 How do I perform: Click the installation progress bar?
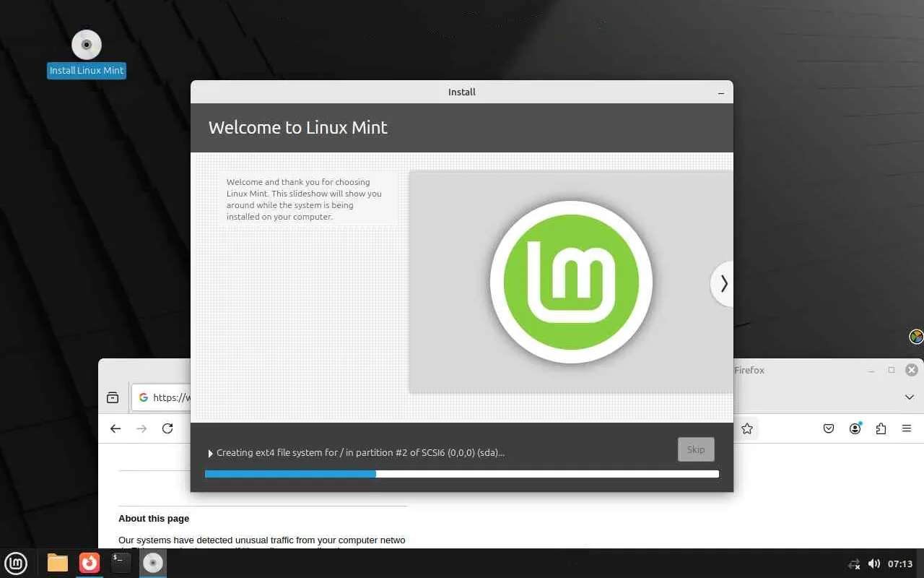pyautogui.click(x=462, y=474)
